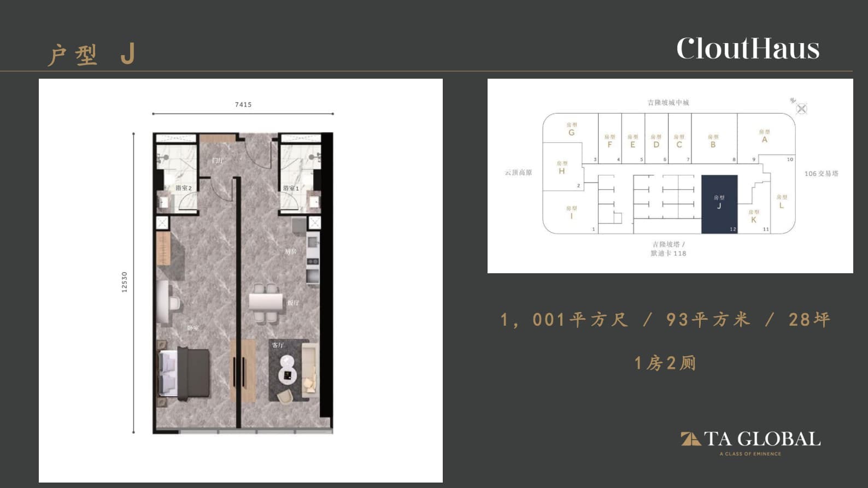Click the 1房2厕 room count text
The width and height of the screenshot is (868, 488).
[665, 363]
